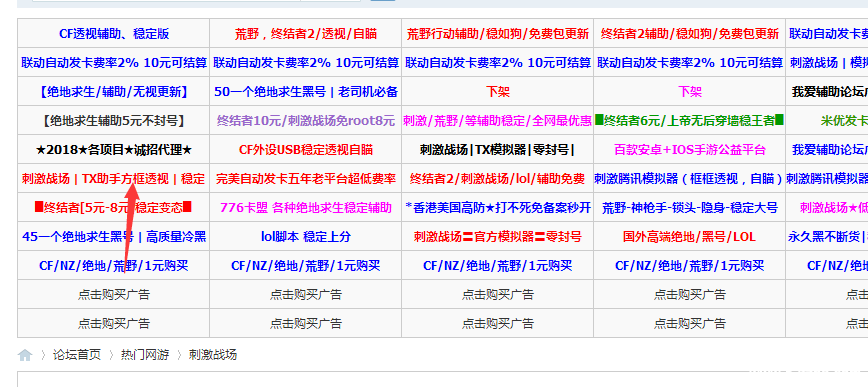Open 刺激战场|TX模拟器|零封号| link
The image size is (868, 387).
pyautogui.click(x=498, y=149)
